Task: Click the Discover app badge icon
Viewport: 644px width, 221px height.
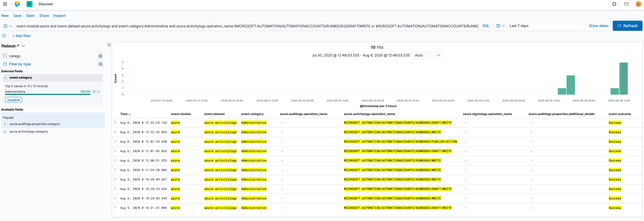Action: click(x=29, y=4)
